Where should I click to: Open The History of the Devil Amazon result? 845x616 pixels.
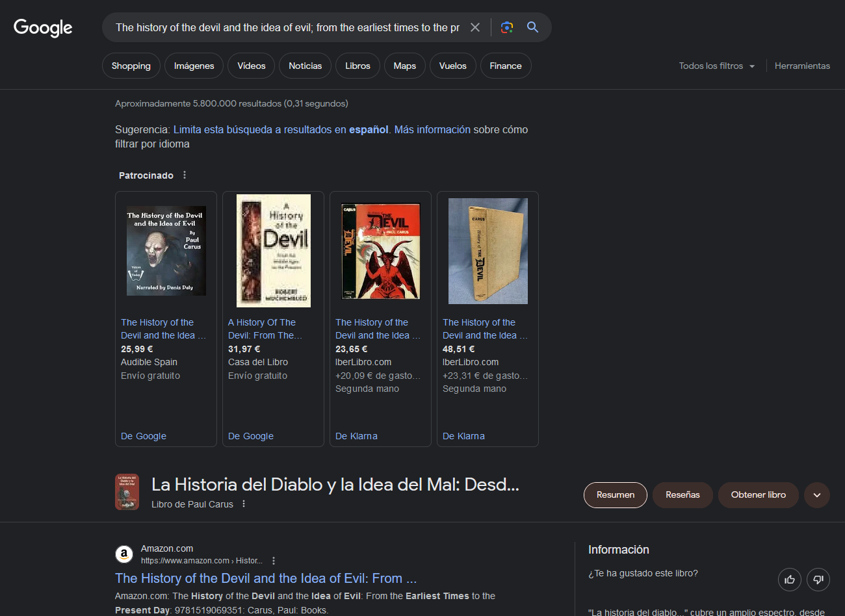266,578
